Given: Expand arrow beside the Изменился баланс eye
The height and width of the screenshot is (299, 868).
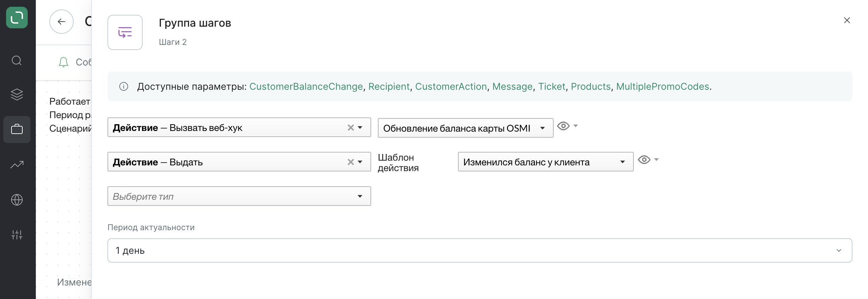Looking at the screenshot, I should (x=656, y=160).
